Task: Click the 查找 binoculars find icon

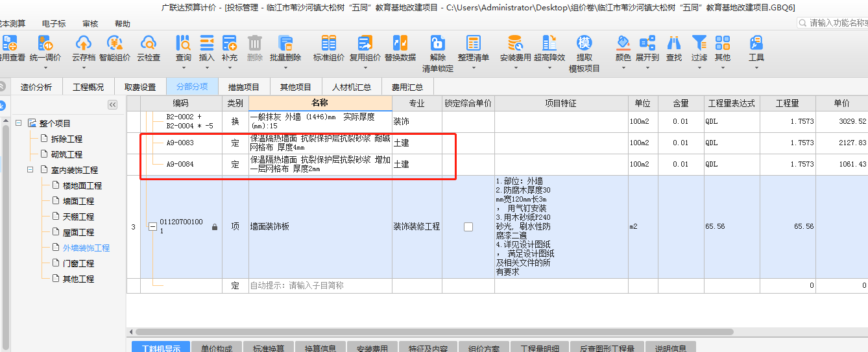Action: 674,43
